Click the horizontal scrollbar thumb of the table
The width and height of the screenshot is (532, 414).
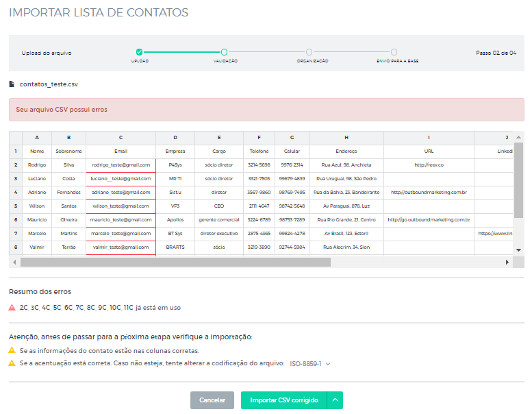(x=175, y=263)
